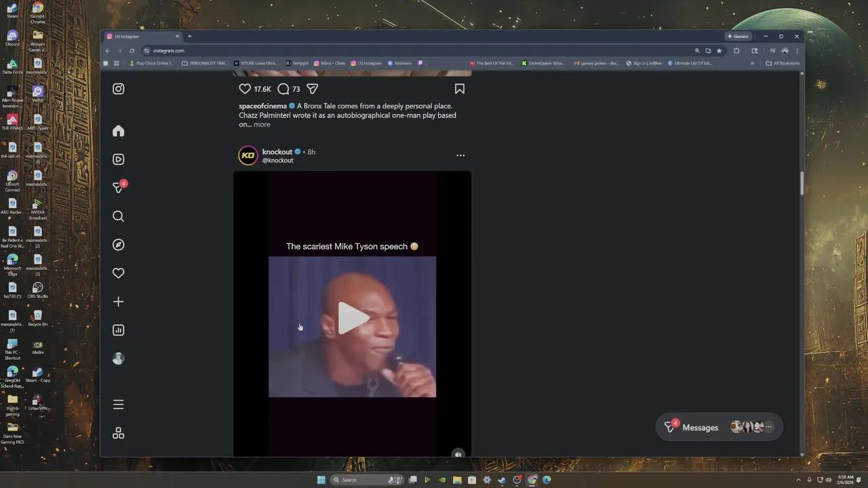Open the Restream bookmark
The width and height of the screenshot is (868, 488).
pyautogui.click(x=399, y=63)
